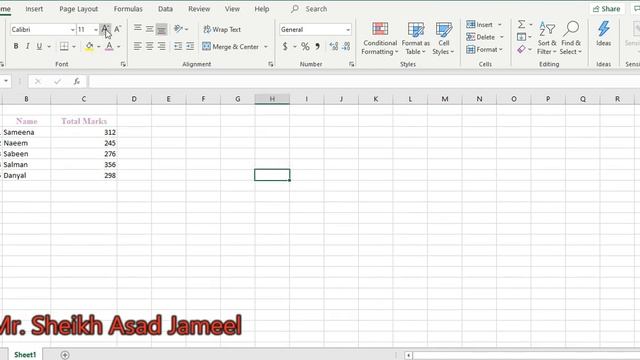Align text left
Viewport: 640px width, 360px height.
pyautogui.click(x=138, y=46)
